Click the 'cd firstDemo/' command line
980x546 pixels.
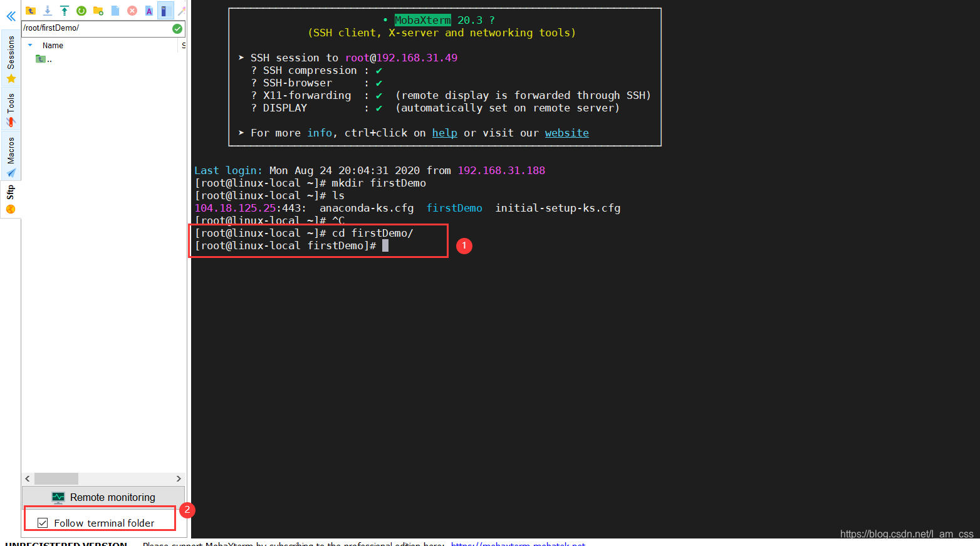[x=372, y=233]
